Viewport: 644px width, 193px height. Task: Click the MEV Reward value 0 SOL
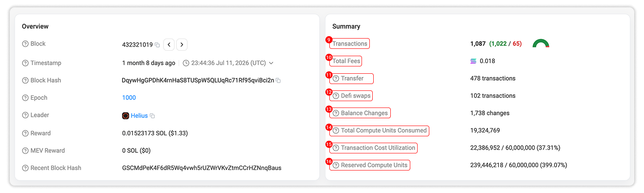tap(137, 150)
